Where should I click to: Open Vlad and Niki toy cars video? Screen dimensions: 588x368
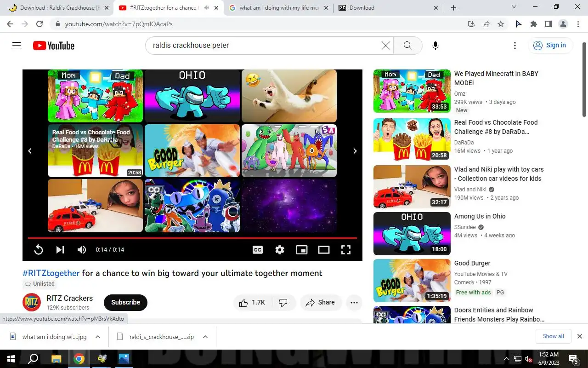499,174
